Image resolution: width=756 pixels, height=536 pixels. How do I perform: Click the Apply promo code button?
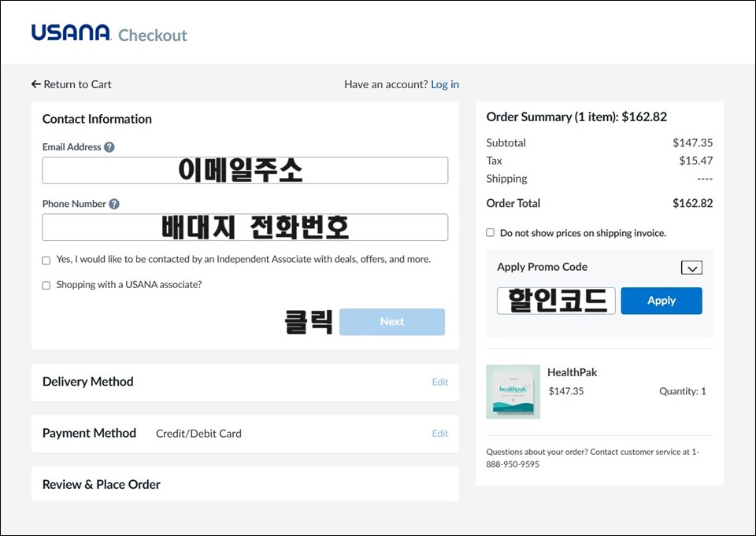(x=661, y=301)
